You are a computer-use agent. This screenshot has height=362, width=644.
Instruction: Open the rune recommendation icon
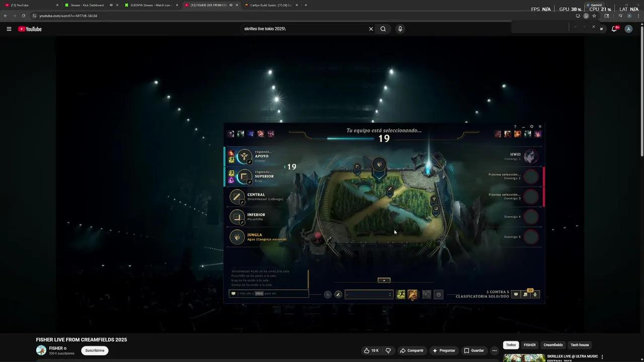328,295
